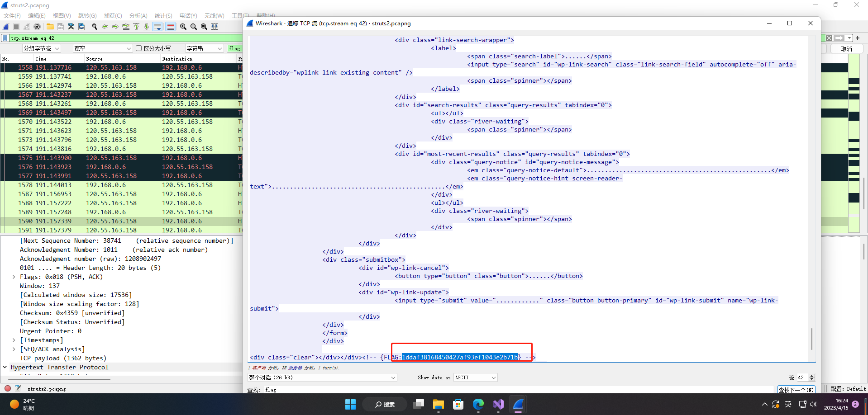Select packet 1567 row in packet list

121,94
